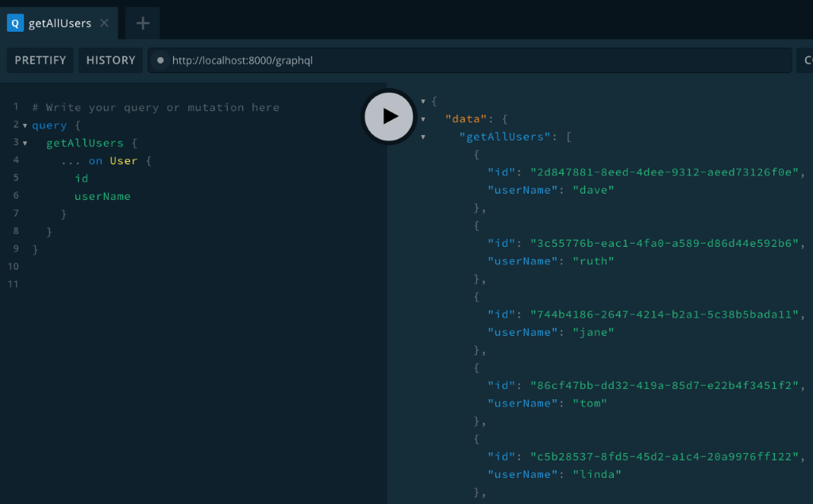
Task: Click the blue Q query badge icon
Action: pos(14,22)
